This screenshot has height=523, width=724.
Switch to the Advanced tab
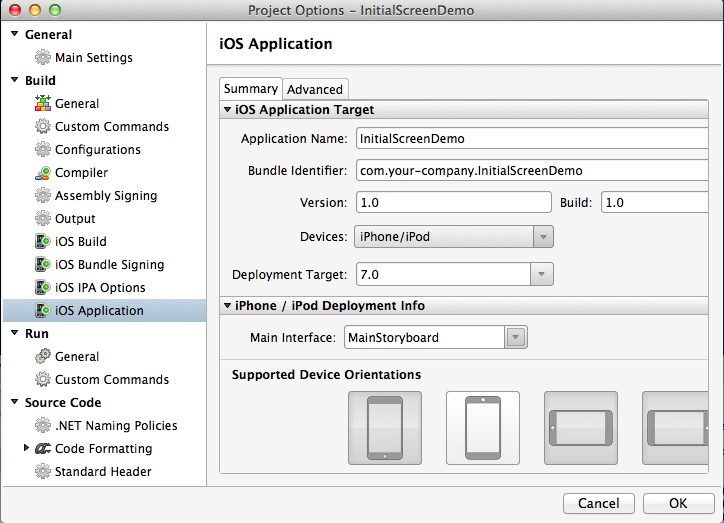pyautogui.click(x=315, y=89)
